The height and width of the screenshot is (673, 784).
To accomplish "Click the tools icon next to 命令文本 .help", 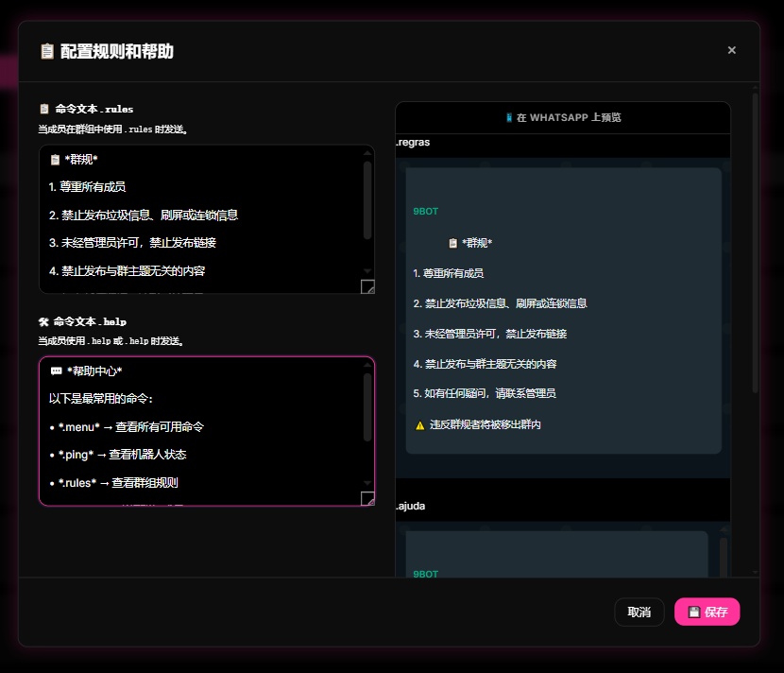I will click(x=44, y=321).
